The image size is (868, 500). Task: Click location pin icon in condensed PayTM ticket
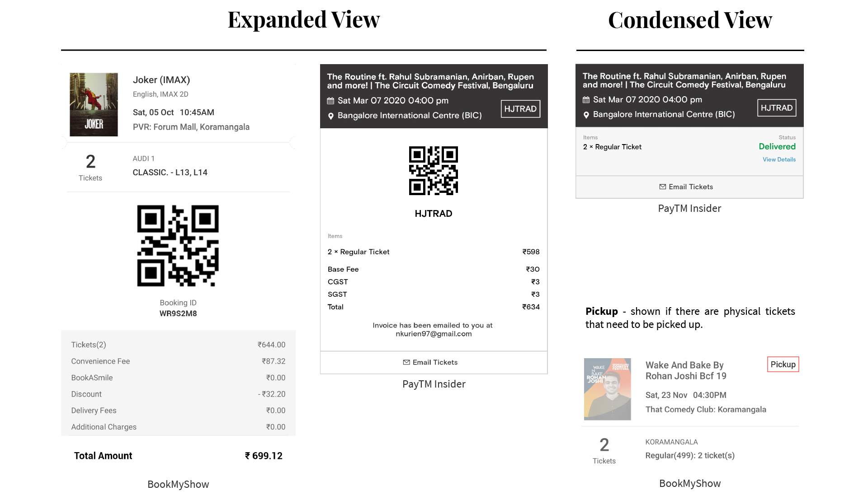pyautogui.click(x=586, y=115)
